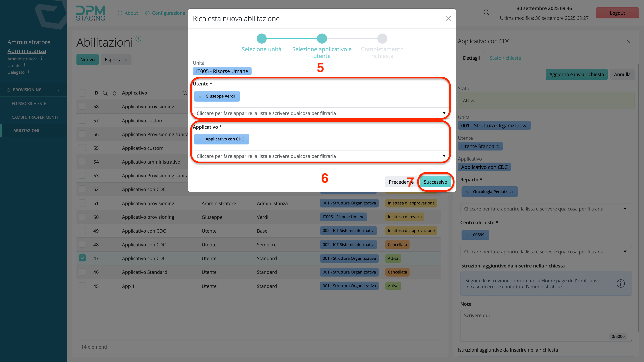Click the Successivo button

pyautogui.click(x=435, y=182)
